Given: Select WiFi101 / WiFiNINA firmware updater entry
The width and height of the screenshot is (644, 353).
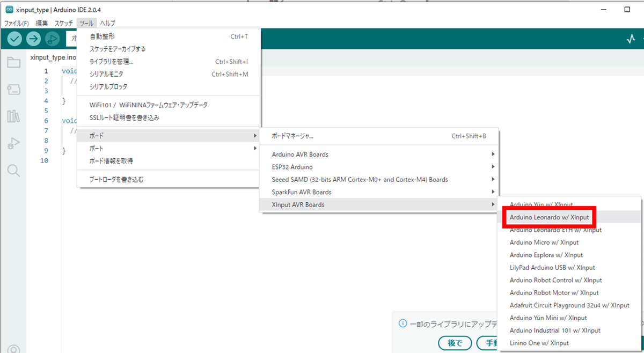Looking at the screenshot, I should 169,105.
